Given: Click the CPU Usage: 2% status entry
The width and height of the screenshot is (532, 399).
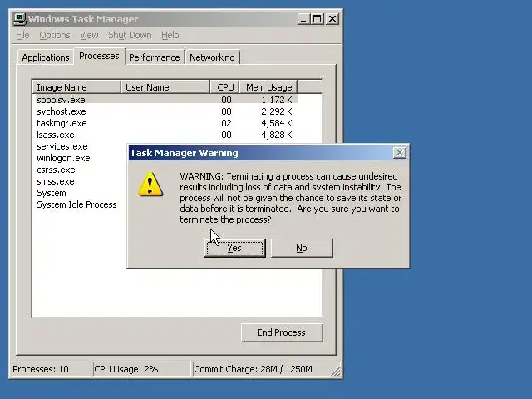Looking at the screenshot, I should (x=142, y=369).
